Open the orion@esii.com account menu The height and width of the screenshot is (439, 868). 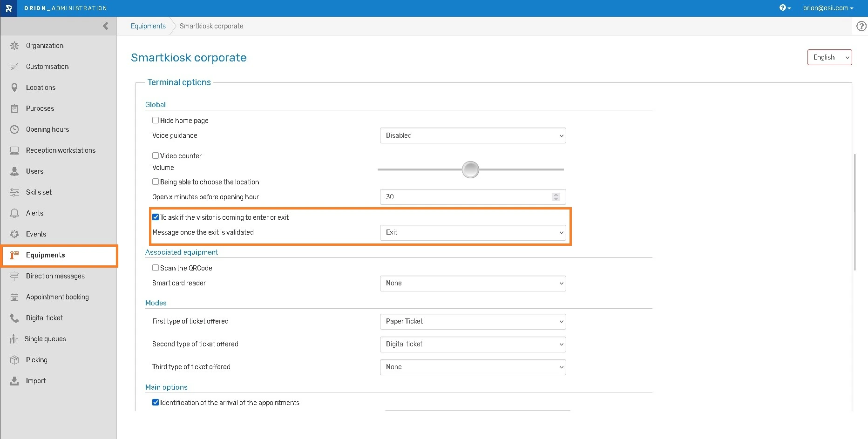[x=828, y=8]
